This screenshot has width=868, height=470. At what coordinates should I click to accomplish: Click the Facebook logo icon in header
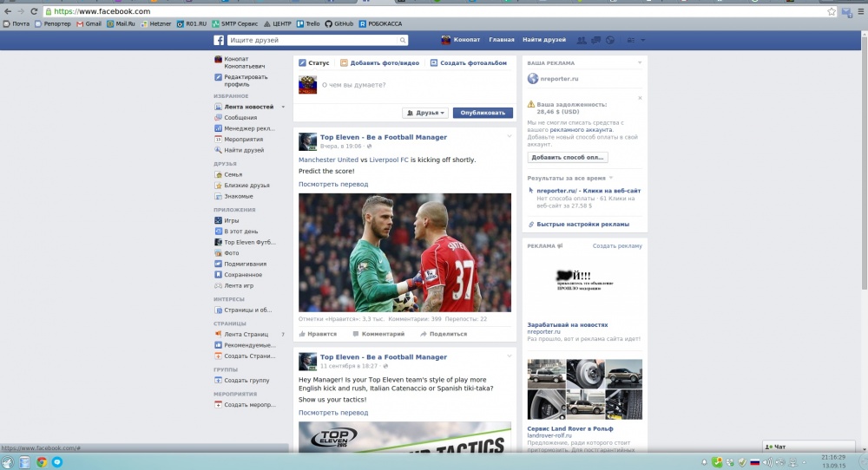pos(219,41)
